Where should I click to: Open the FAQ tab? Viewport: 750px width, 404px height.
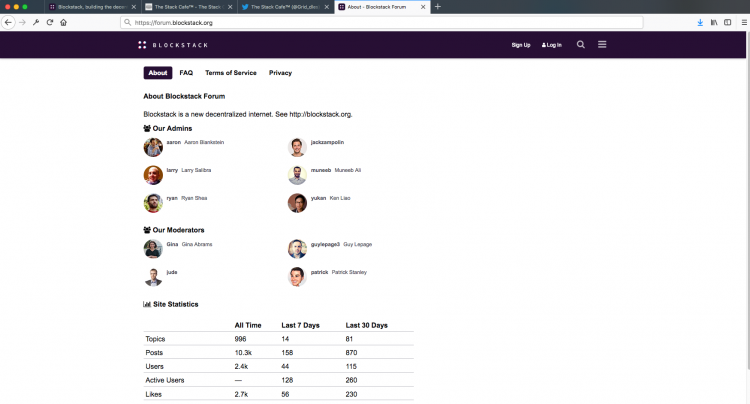coord(186,73)
